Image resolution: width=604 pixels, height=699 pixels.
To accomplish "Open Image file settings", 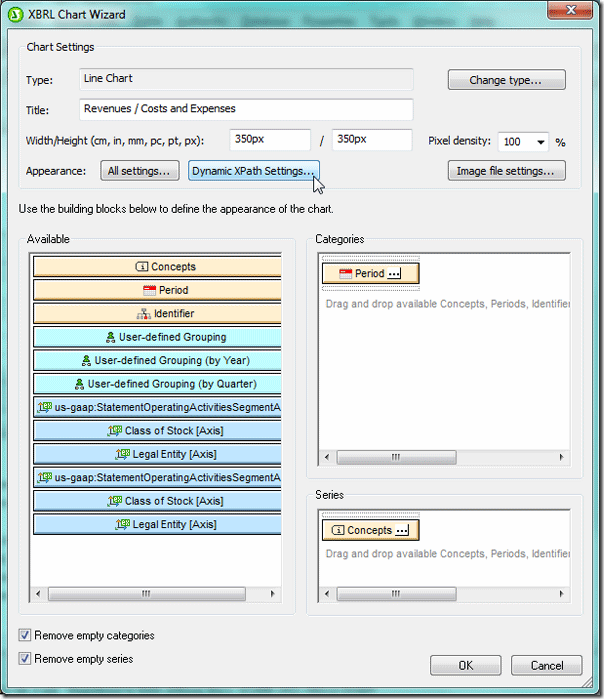I will (x=505, y=171).
